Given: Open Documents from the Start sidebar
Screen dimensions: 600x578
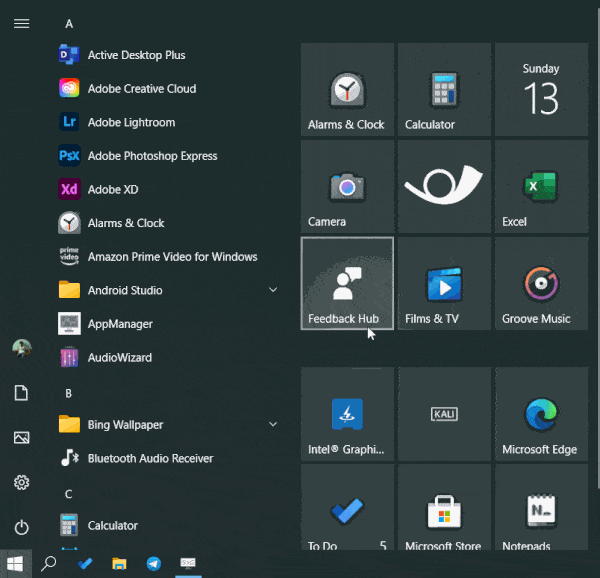Looking at the screenshot, I should pos(21,393).
